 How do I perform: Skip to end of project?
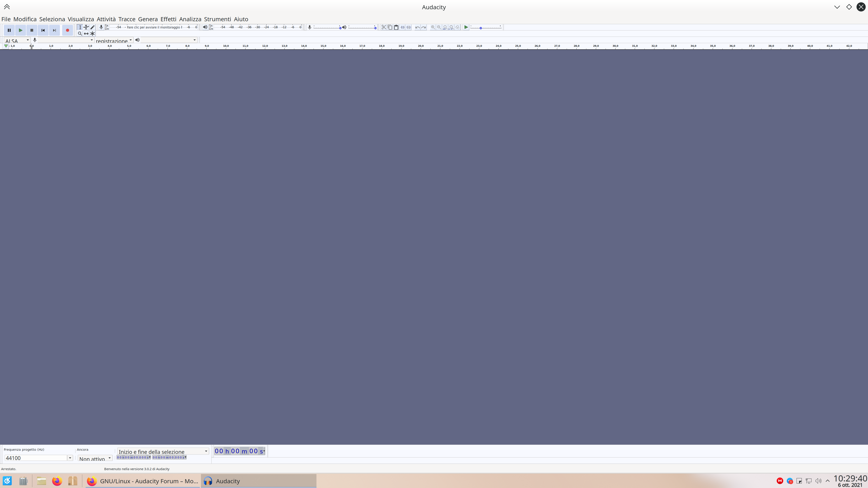click(x=54, y=30)
